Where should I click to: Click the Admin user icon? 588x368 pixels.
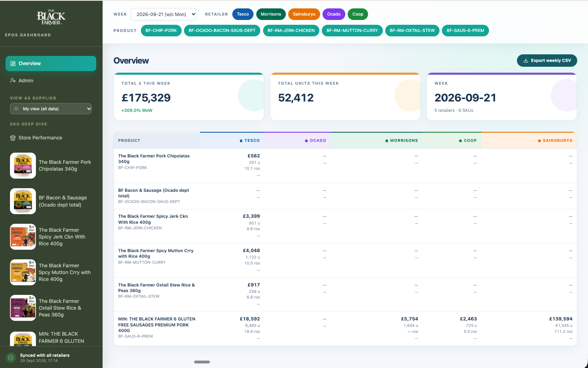[13, 80]
